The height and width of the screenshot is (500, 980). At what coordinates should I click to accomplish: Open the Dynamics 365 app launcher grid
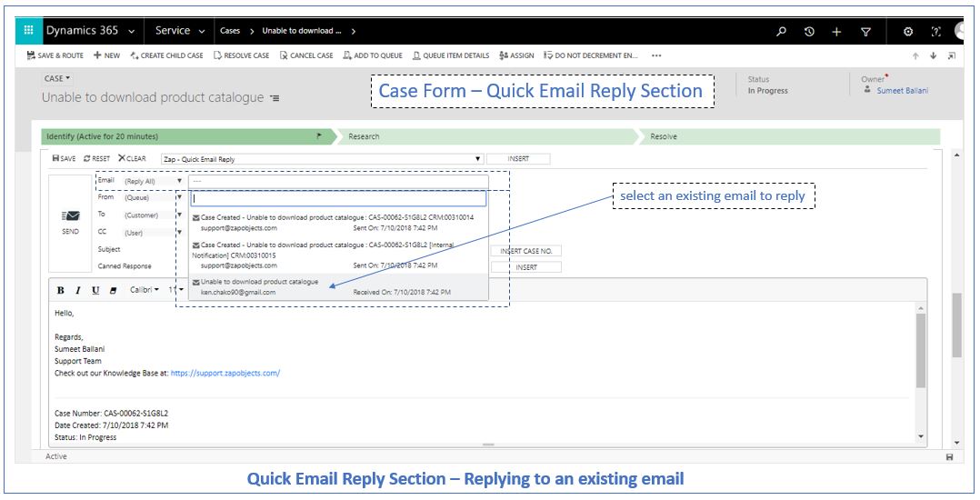pyautogui.click(x=28, y=31)
